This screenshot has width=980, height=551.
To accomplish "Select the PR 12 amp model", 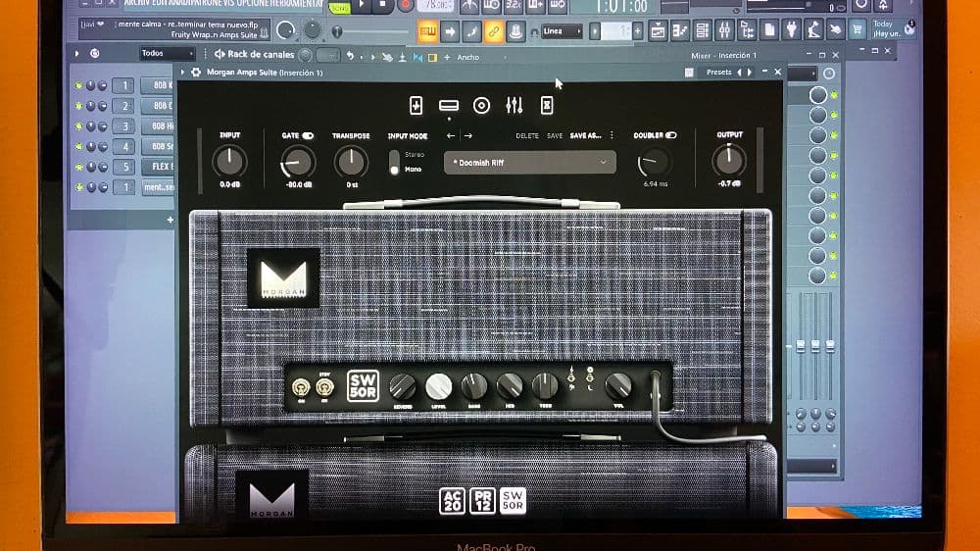I will [x=482, y=501].
